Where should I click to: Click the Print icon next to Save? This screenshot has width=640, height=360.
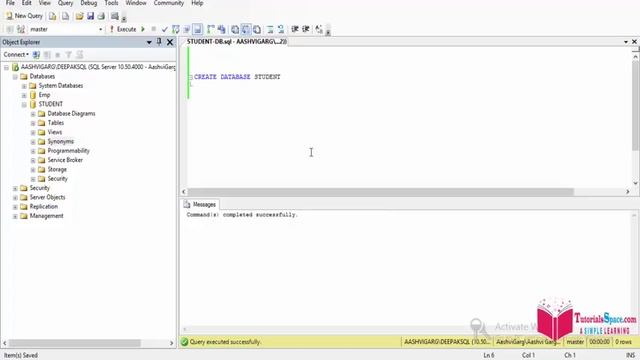click(101, 16)
